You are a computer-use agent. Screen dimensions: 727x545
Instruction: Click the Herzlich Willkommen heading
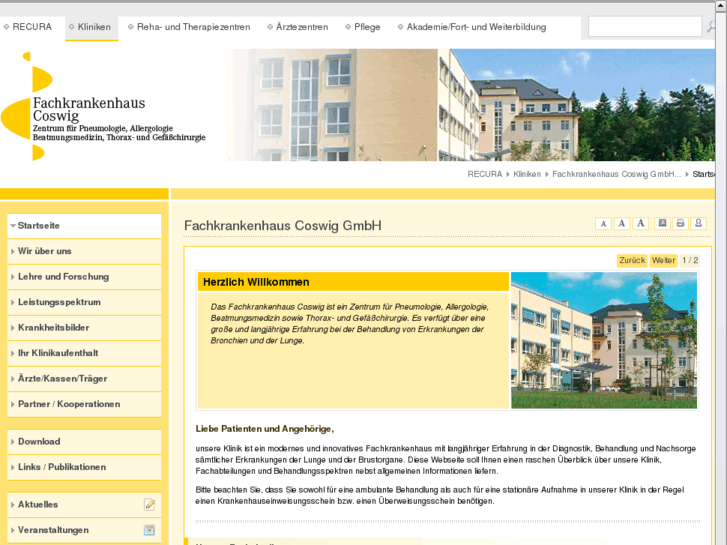256,282
